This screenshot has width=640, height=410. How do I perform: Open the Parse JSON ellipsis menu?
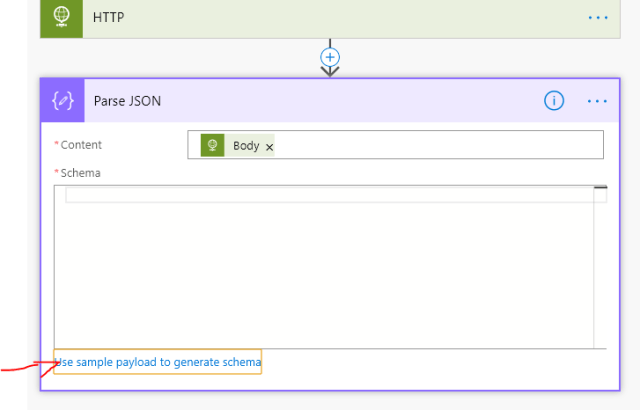click(x=598, y=101)
